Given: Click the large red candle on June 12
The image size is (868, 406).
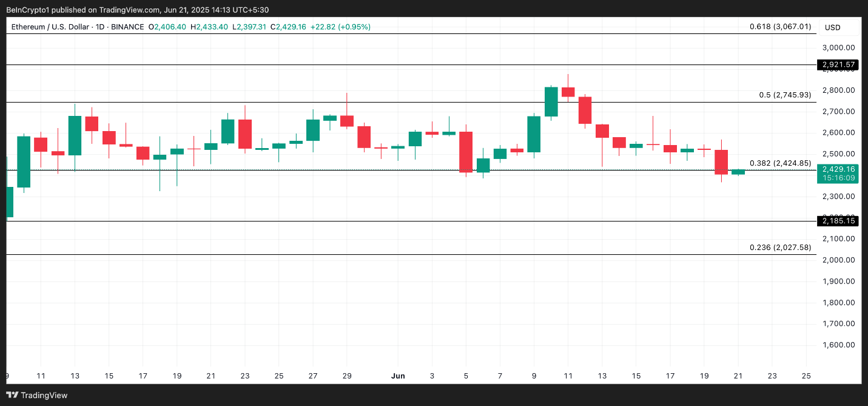Looking at the screenshot, I should [x=585, y=109].
